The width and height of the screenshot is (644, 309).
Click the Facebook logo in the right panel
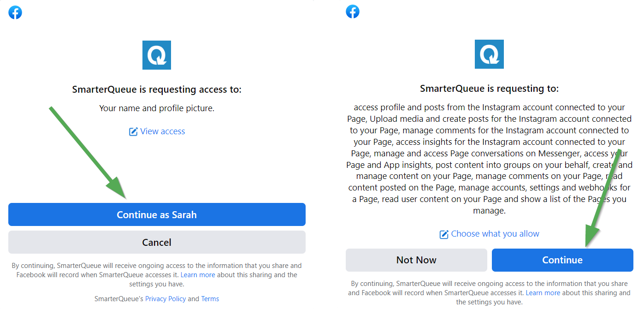(x=353, y=12)
